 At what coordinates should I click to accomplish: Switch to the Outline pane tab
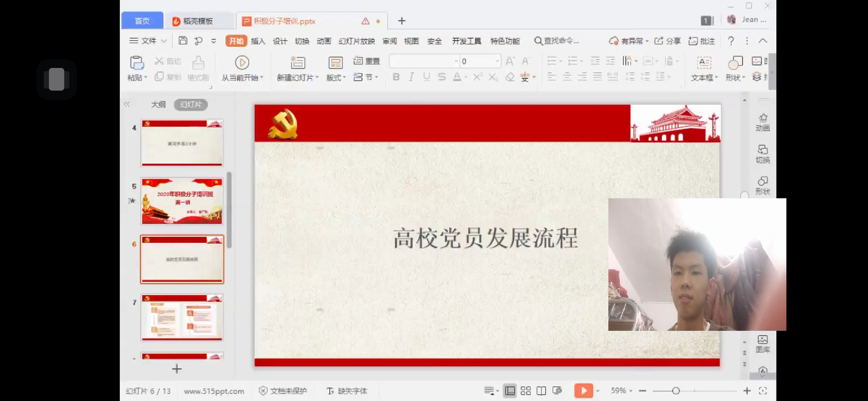158,105
